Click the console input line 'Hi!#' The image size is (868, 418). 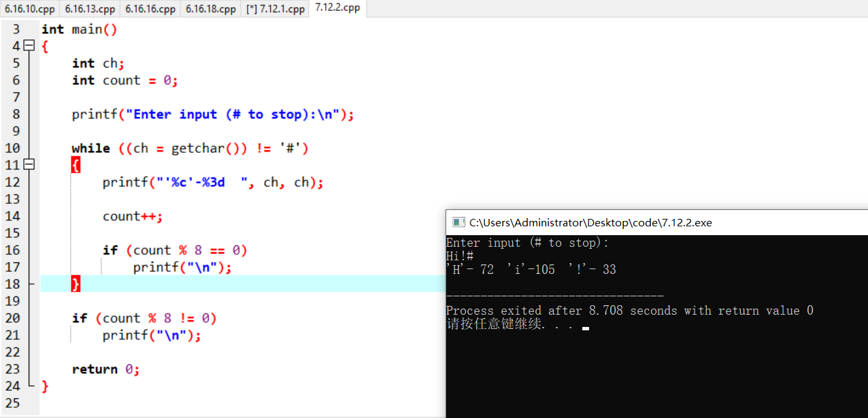tap(460, 256)
